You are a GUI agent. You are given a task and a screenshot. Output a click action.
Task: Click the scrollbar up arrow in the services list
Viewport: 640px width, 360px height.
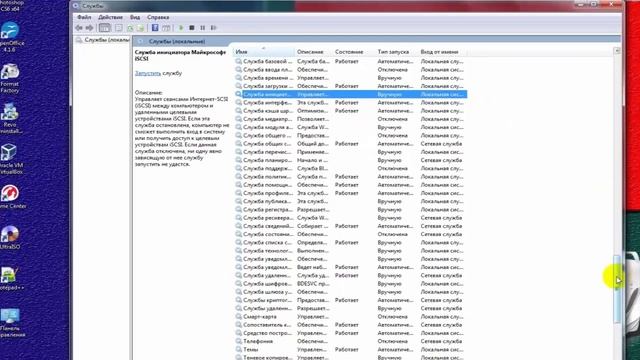pyautogui.click(x=617, y=51)
